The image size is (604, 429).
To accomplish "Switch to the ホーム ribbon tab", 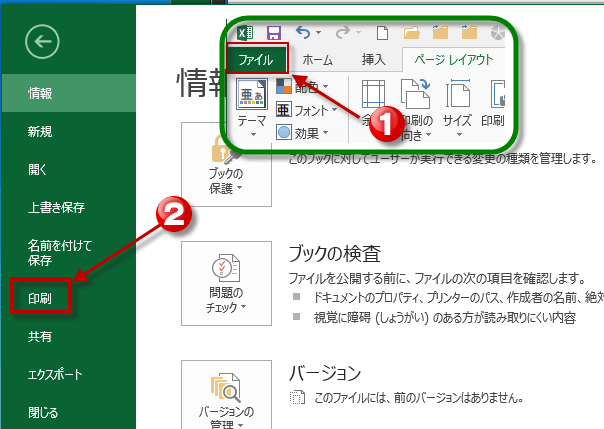I will (x=317, y=60).
